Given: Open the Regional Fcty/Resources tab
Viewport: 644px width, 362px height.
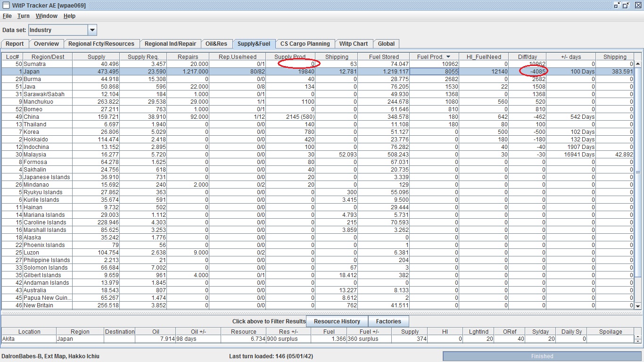Looking at the screenshot, I should (101, 44).
